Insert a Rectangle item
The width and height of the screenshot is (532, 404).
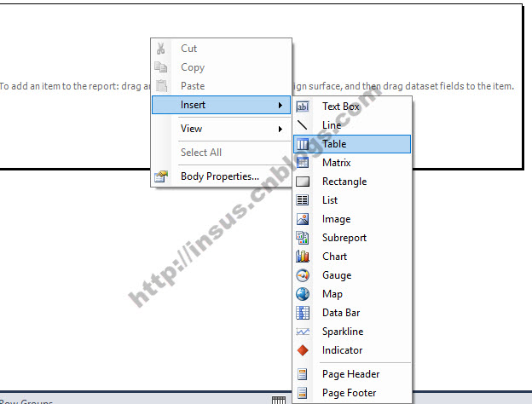pyautogui.click(x=352, y=182)
